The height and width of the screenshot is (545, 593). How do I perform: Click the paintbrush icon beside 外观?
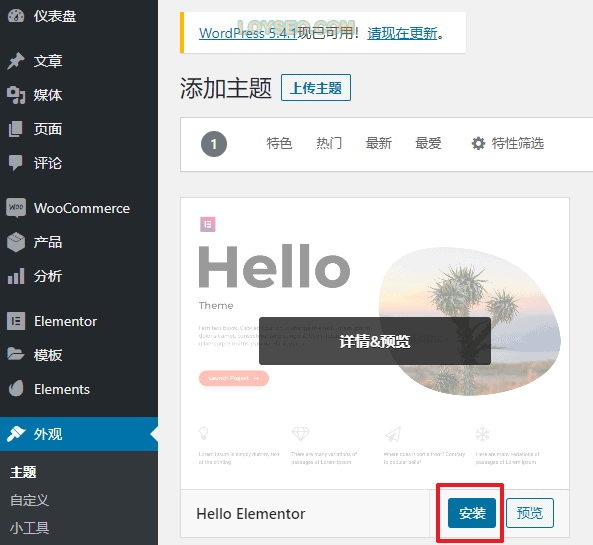pyautogui.click(x=16, y=434)
